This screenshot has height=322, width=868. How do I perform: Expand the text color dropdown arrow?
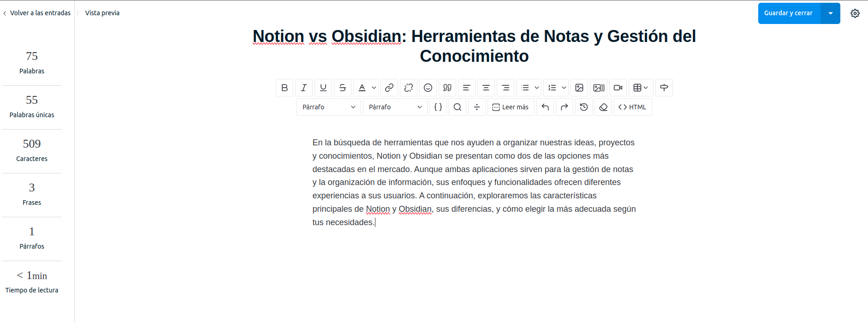374,88
